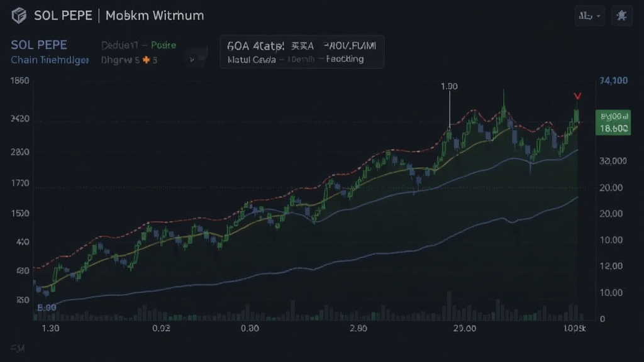This screenshot has width=644, height=362.
Task: Open the chart type dropdown at top right
Action: [589, 16]
